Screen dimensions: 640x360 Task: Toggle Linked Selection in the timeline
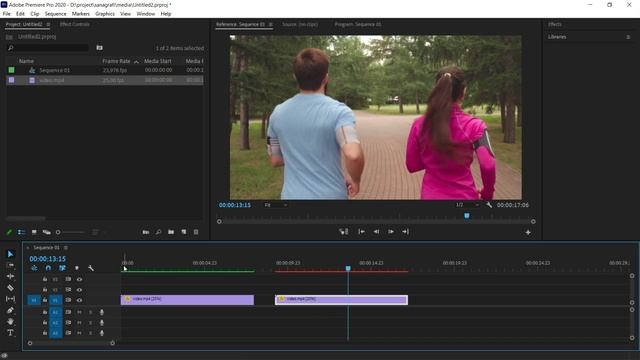[x=62, y=268]
